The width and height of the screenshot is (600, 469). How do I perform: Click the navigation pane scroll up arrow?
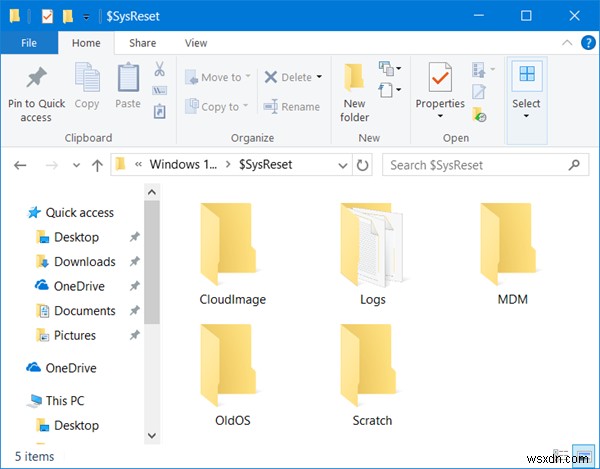click(152, 192)
